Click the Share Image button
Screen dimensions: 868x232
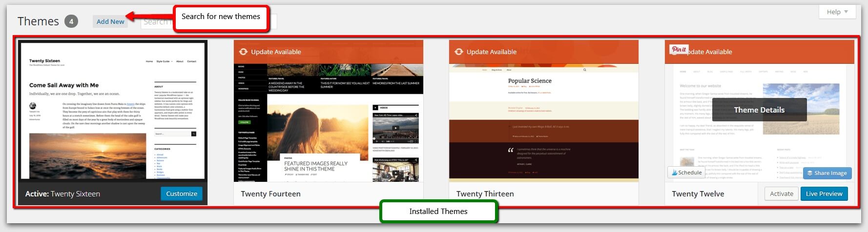point(827,173)
